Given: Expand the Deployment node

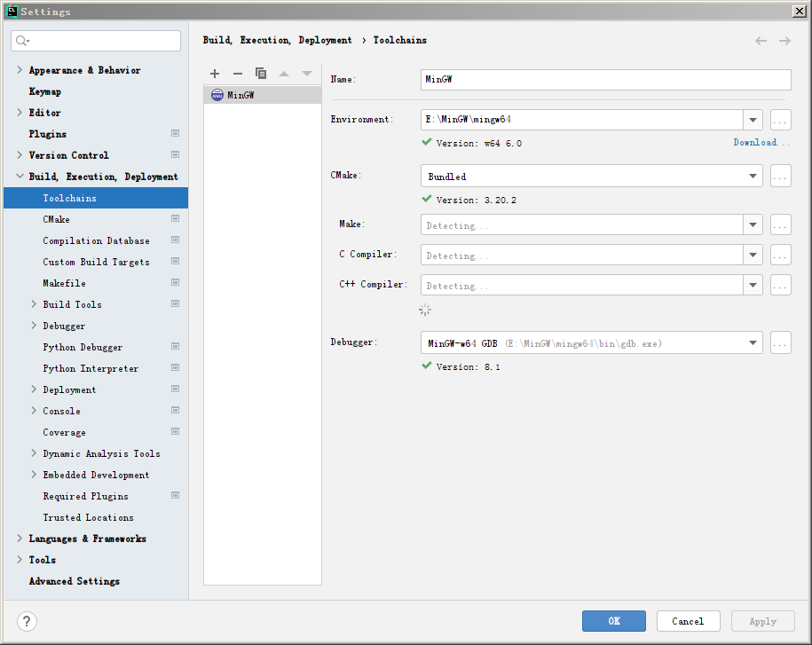Looking at the screenshot, I should tap(34, 389).
